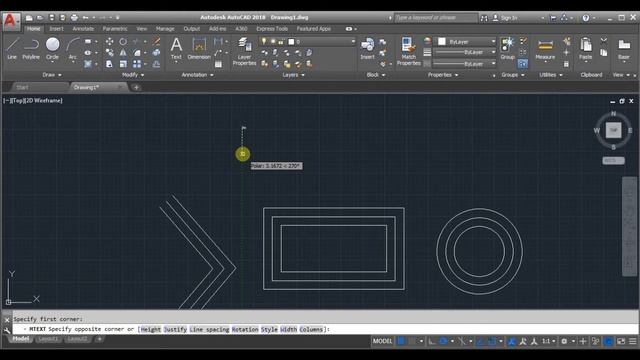This screenshot has height=360, width=640.
Task: Toggle polar tracking in status bar
Action: [x=443, y=341]
